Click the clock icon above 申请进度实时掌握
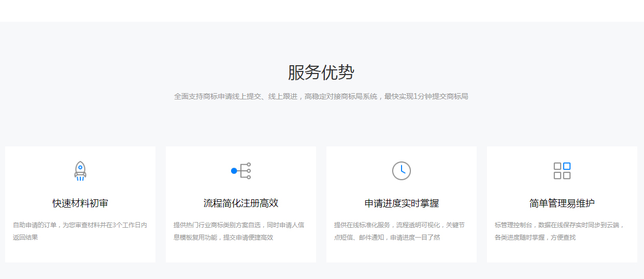 pyautogui.click(x=402, y=171)
